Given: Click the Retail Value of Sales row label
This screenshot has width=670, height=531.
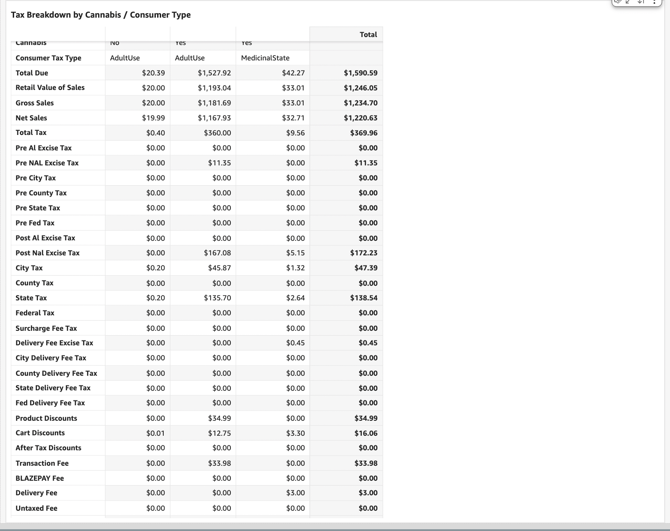Looking at the screenshot, I should click(x=50, y=88).
